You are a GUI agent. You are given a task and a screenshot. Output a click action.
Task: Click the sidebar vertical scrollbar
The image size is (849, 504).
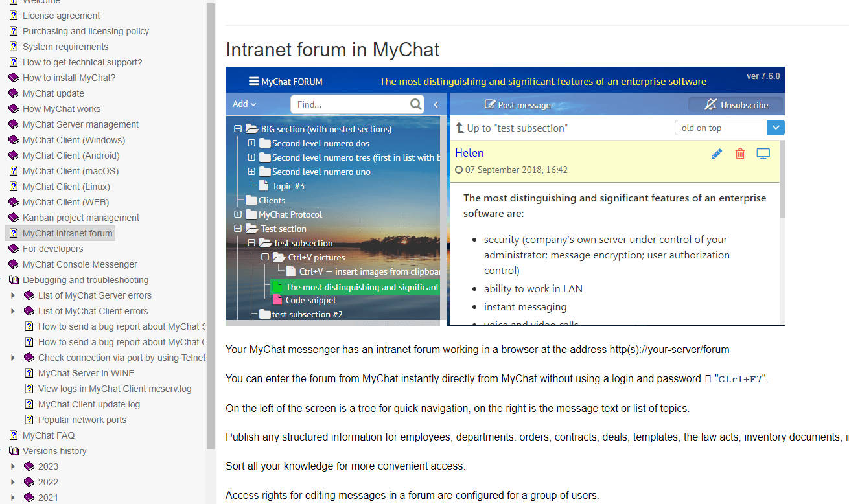coord(210,225)
